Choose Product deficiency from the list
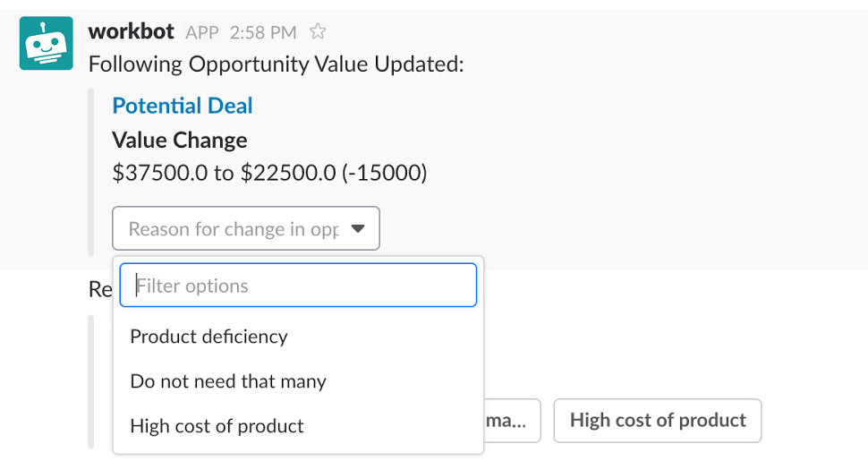 tap(298, 337)
